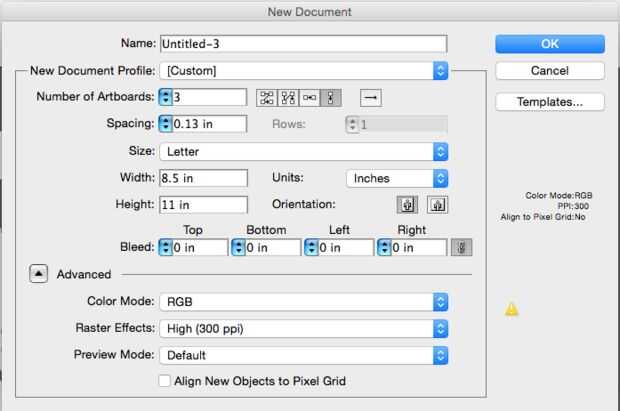Click the right-to-left layout arrow button
Screen dimensions: 620x411
point(370,97)
